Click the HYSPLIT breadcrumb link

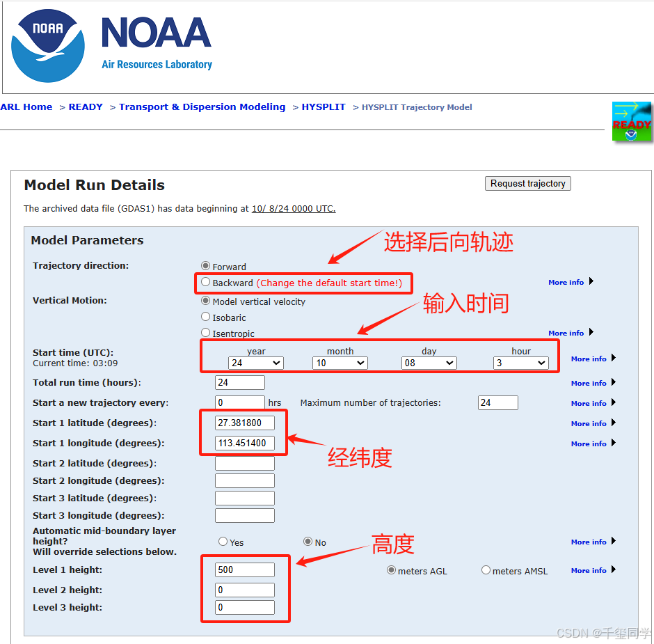pos(324,107)
